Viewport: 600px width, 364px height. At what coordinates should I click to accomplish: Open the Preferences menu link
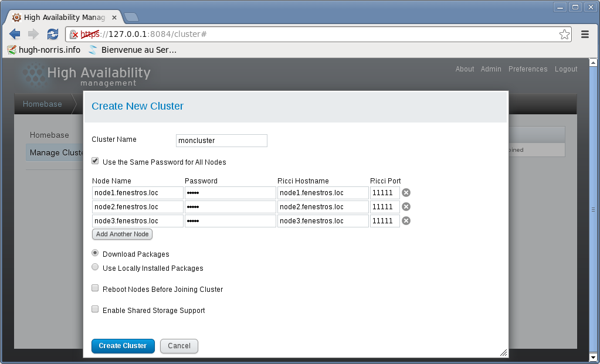tap(528, 69)
